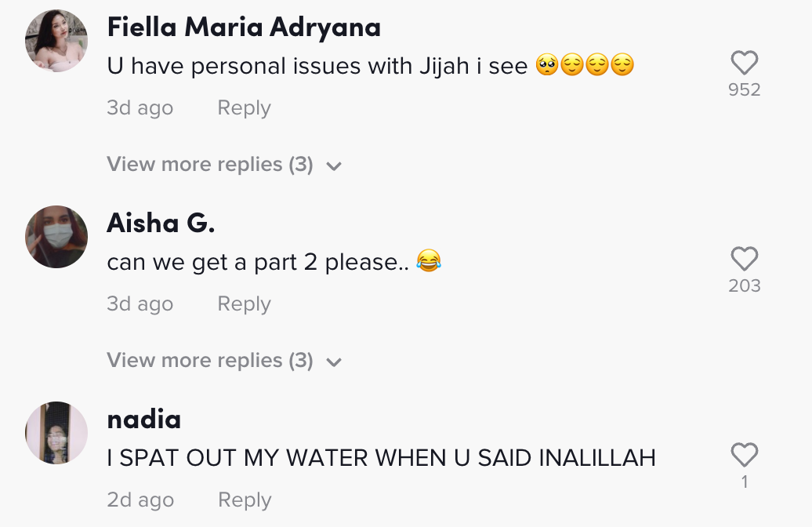812x527 pixels.
Task: Like nadia's comment using the heart icon
Action: coord(744,455)
